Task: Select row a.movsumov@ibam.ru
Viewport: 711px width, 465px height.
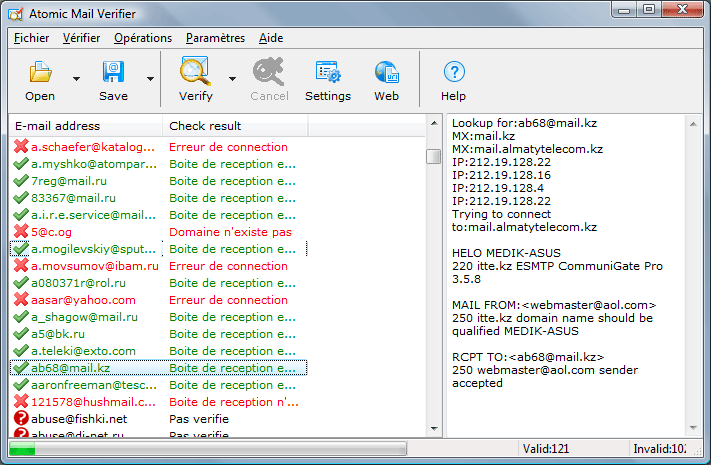Action: [159, 266]
